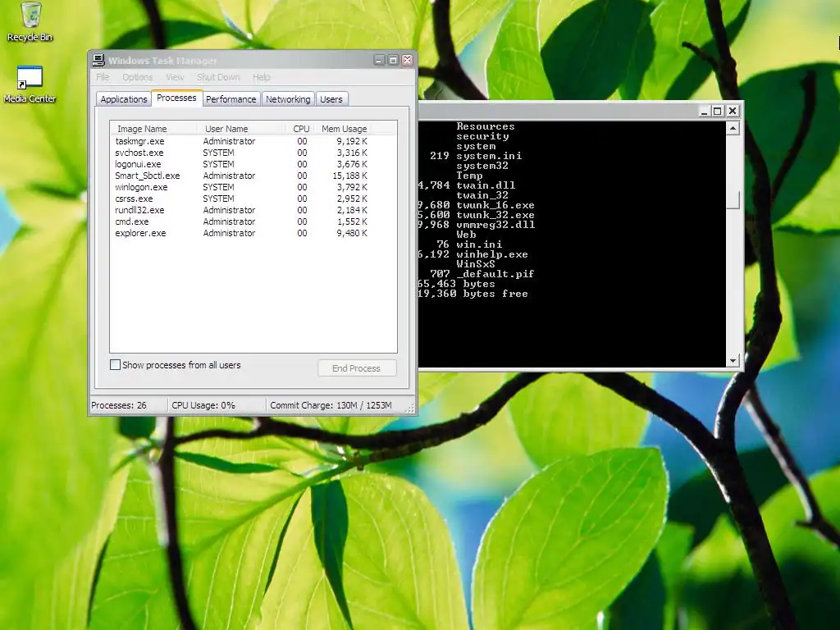840x630 pixels.
Task: Click the command prompt scrollbar thumb
Action: pyautogui.click(x=733, y=200)
